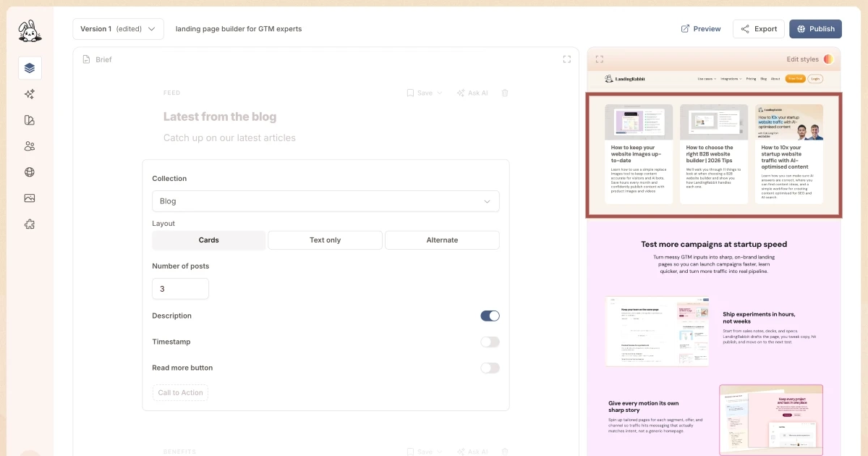Screen dimensions: 868x456
Task: Click the globe icon in sidebar
Action: click(30, 172)
